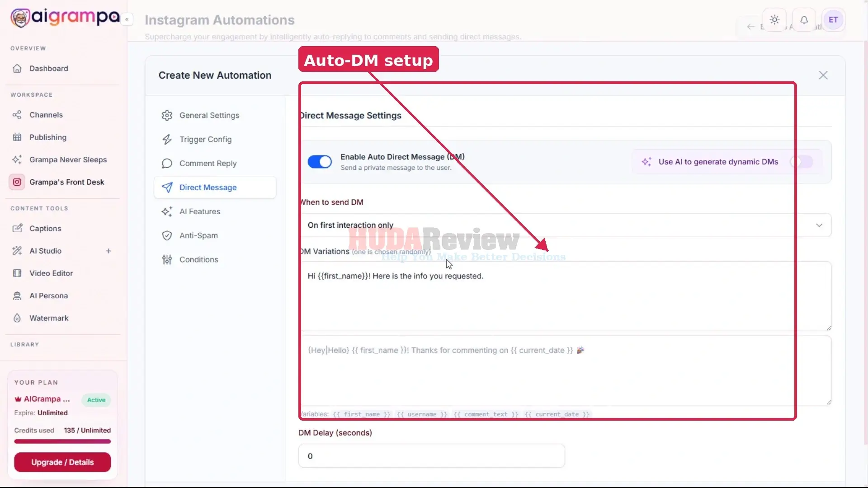Click the Conditions sliders icon
The height and width of the screenshot is (488, 868).
(x=167, y=259)
